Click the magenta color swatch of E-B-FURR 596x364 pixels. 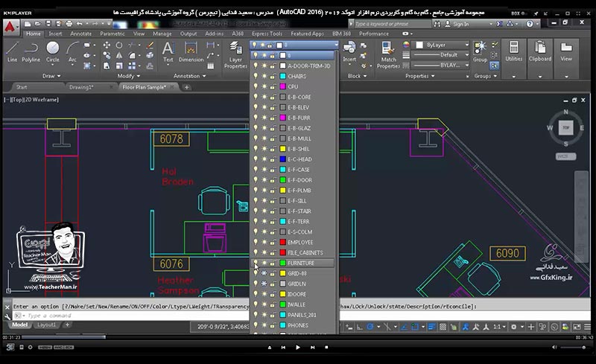(283, 118)
